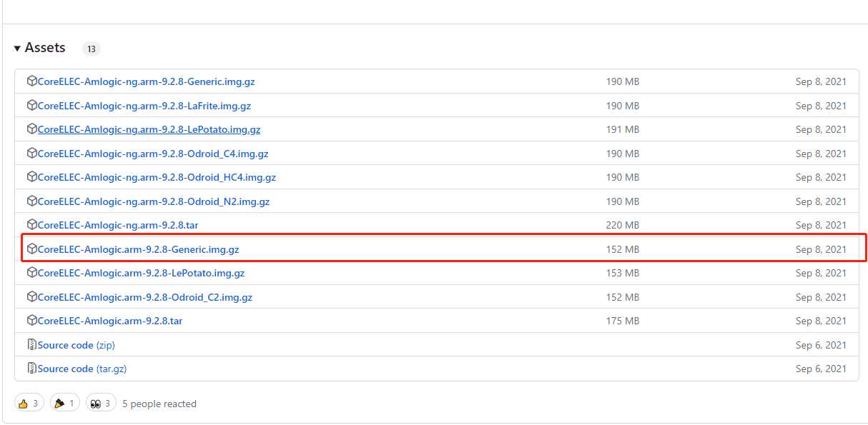868x425 pixels.
Task: Click package icon beside Odroid_C4.img.gz
Action: click(31, 154)
